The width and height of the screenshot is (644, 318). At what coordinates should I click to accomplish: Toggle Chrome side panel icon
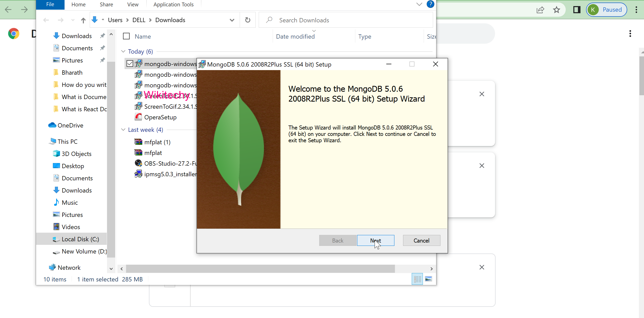(577, 10)
